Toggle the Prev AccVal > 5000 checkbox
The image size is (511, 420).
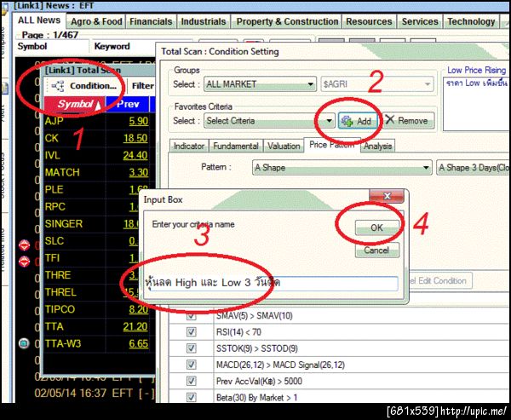[x=191, y=381]
